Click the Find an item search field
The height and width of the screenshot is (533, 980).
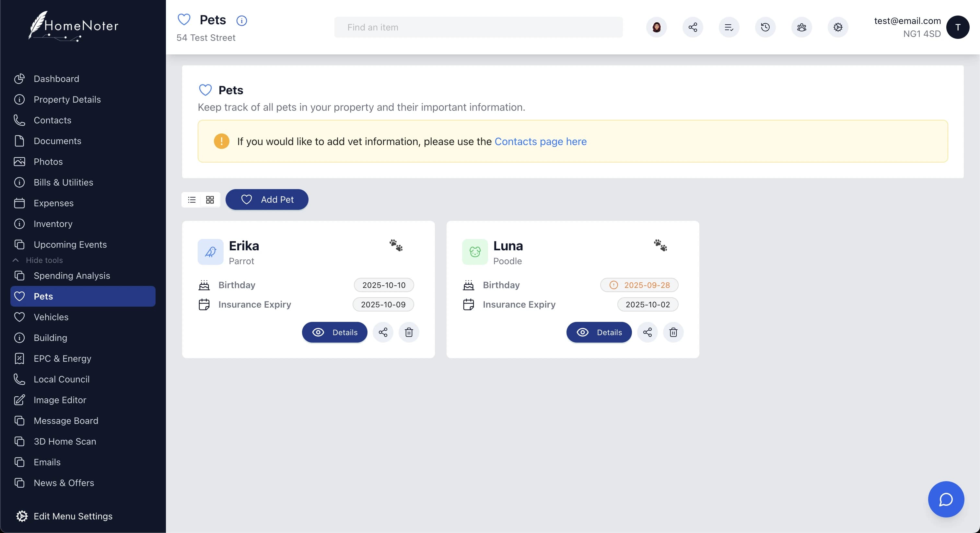(x=478, y=28)
